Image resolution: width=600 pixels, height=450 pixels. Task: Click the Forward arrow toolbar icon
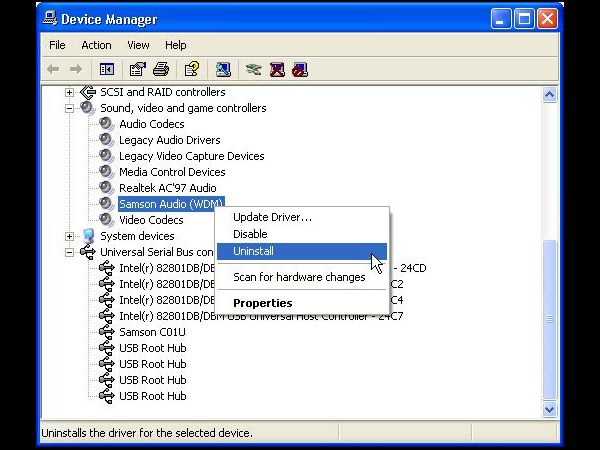(76, 70)
